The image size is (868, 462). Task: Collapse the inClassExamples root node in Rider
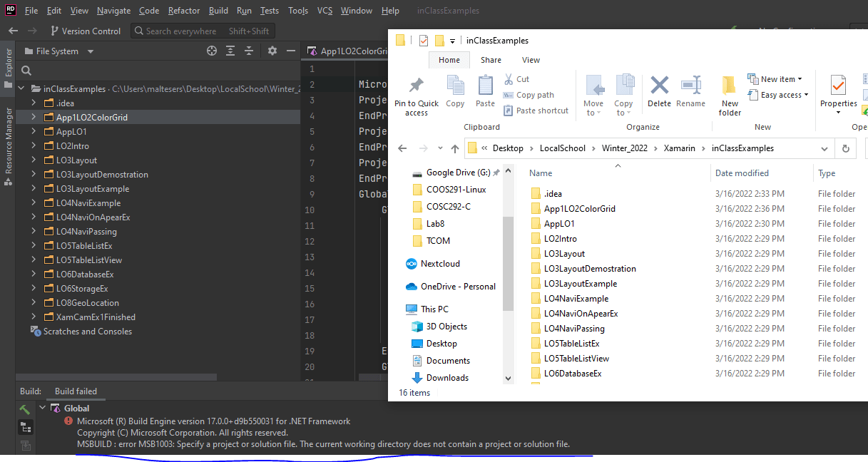tap(22, 89)
